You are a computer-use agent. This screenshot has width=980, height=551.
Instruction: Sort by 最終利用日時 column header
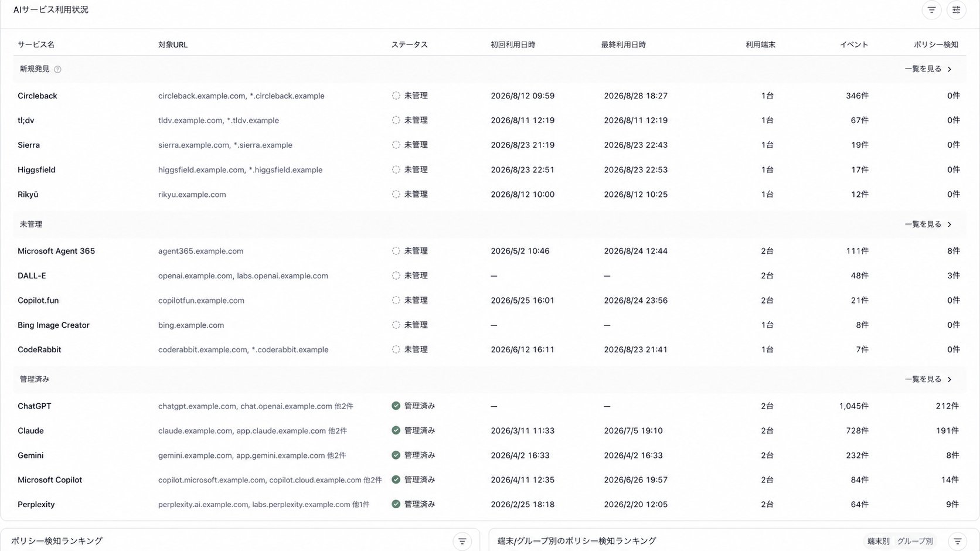coord(623,45)
